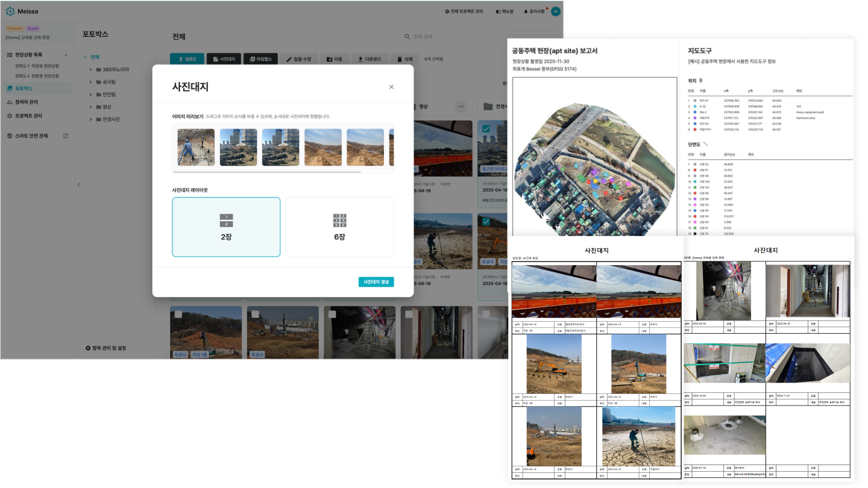The width and height of the screenshot is (868, 488).
Task: Expand the 공사팀 folder
Action: click(x=91, y=82)
